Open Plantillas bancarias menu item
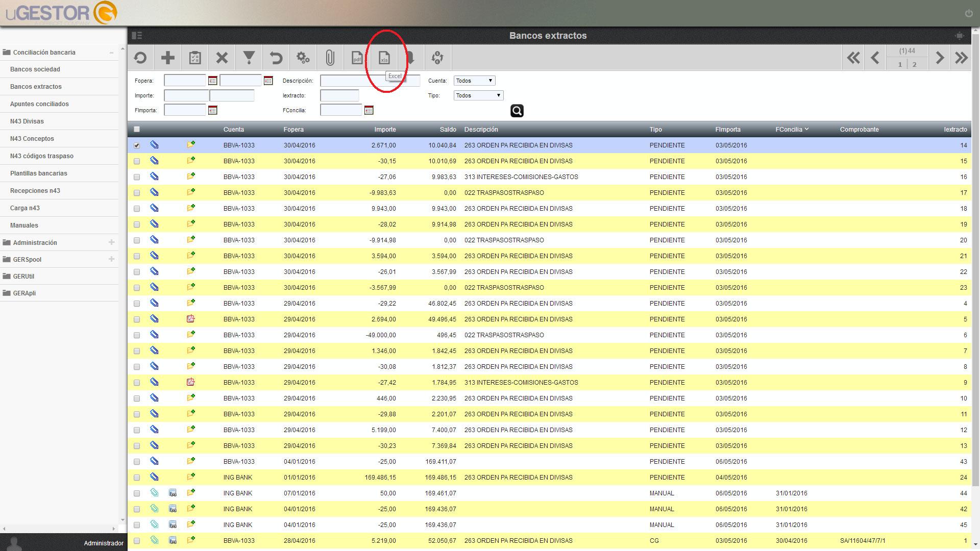The image size is (980, 551). coord(39,173)
